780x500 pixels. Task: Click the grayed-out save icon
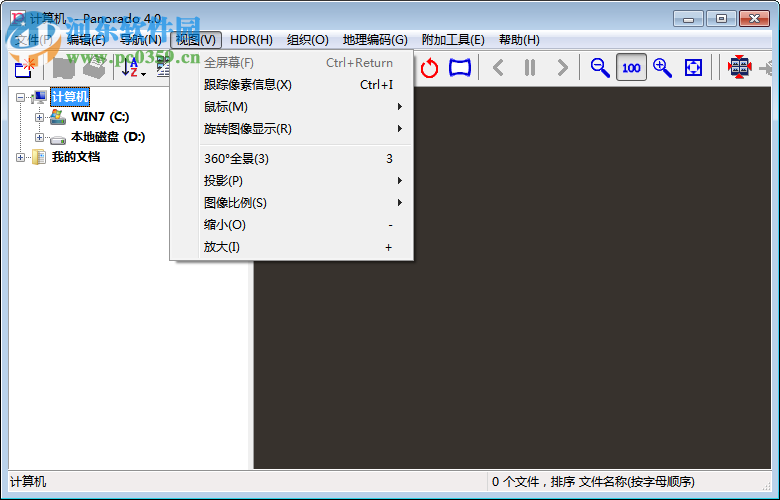(64, 68)
